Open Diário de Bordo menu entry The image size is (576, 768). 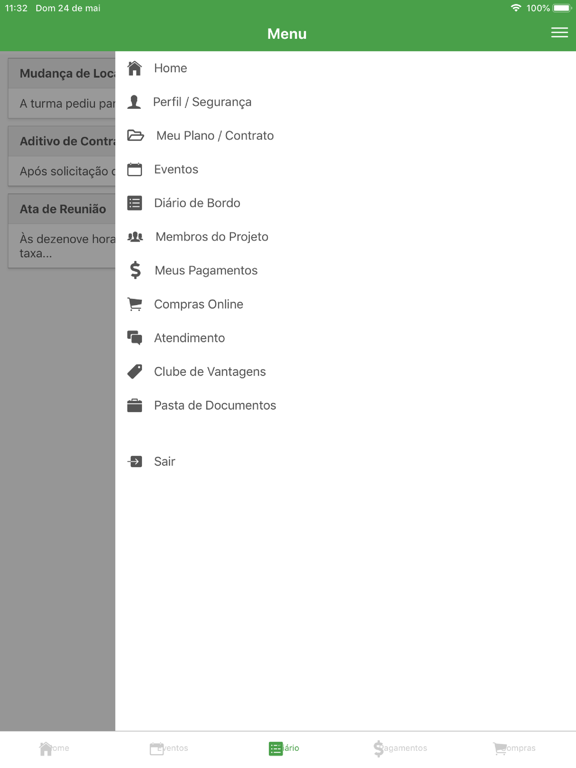coord(345,203)
